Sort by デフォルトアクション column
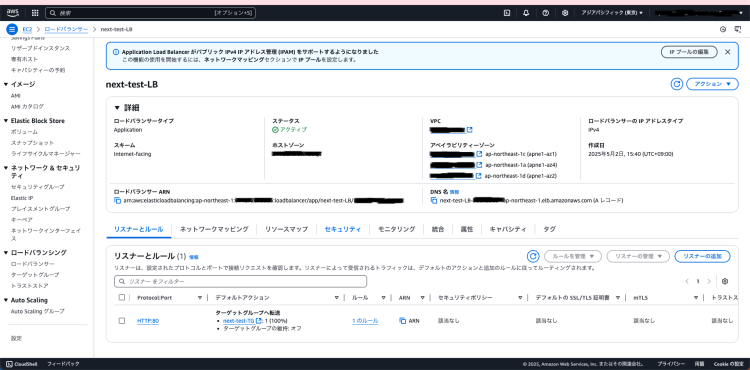This screenshot has width=750, height=370. (x=336, y=297)
